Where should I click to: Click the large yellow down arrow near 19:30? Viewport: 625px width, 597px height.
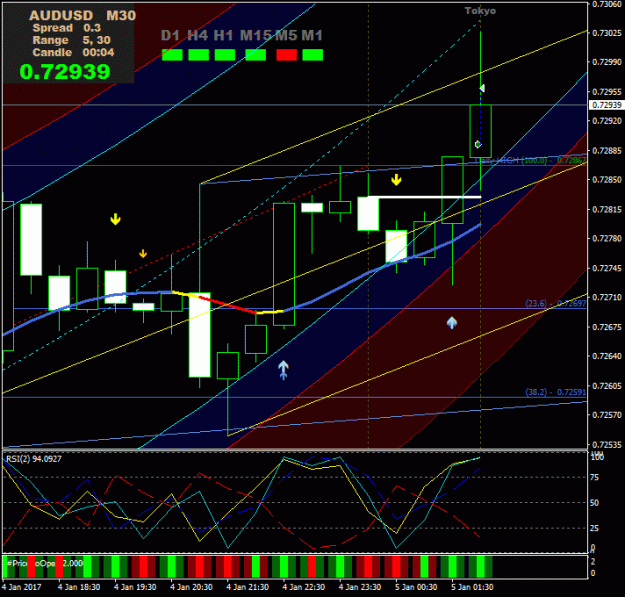pyautogui.click(x=115, y=219)
